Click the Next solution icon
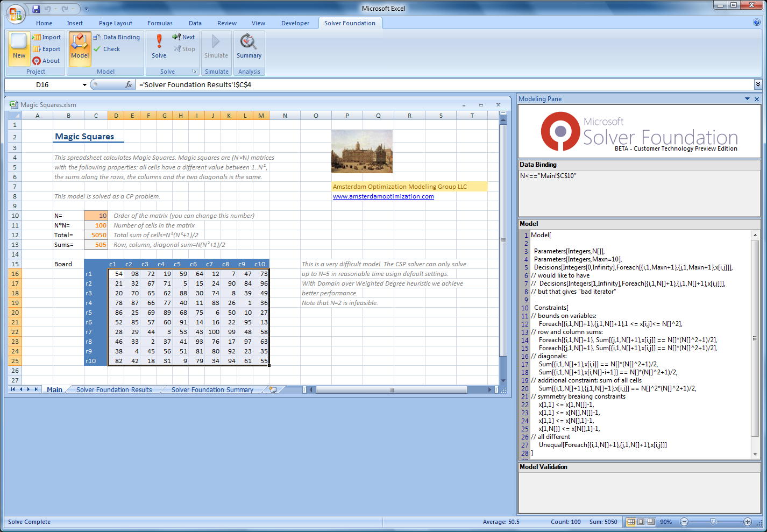Screen dimensions: 767x532 [x=176, y=37]
